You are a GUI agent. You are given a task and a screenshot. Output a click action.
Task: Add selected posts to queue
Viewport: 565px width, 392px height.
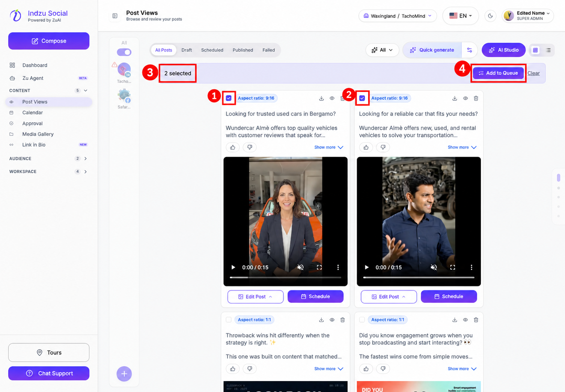click(x=498, y=73)
